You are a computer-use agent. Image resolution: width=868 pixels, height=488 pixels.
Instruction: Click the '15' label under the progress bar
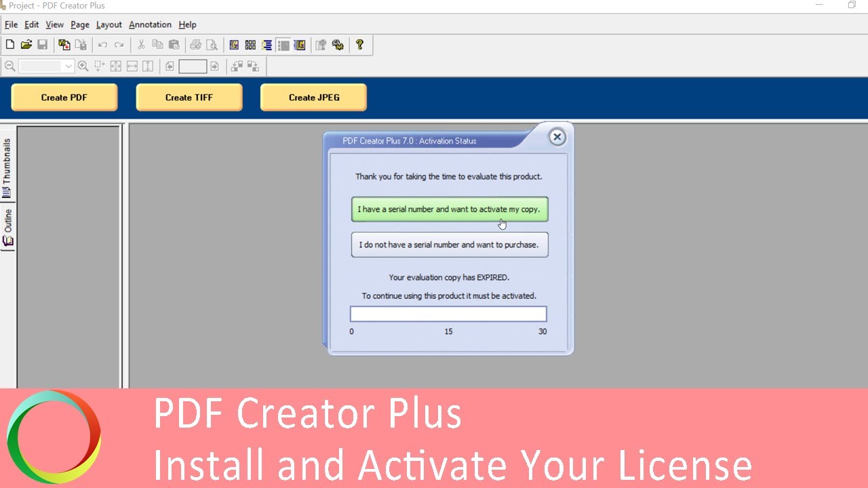pyautogui.click(x=448, y=331)
